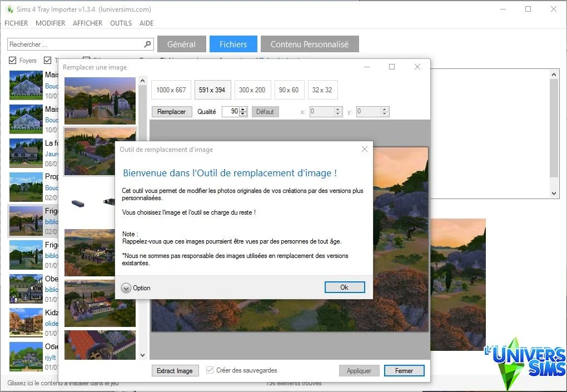Viewport: 567px width, 392px height.
Task: Increase the Qualité value with up arrow
Action: (243, 109)
